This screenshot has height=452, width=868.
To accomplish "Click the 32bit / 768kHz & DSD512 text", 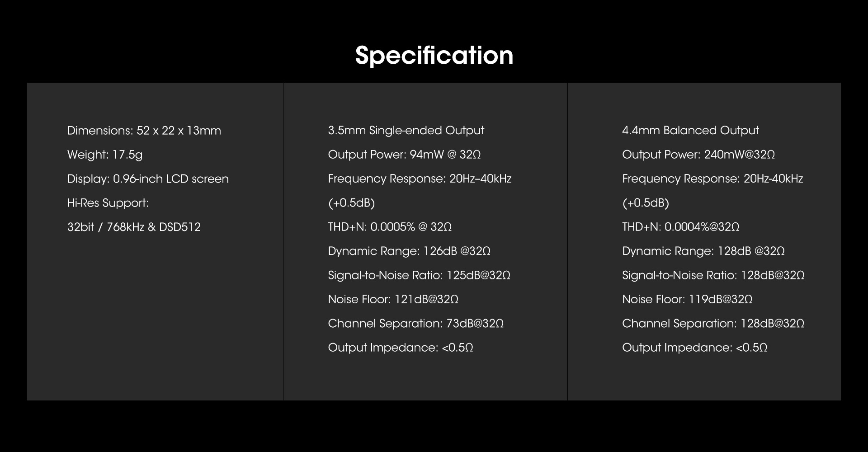I will [x=134, y=227].
